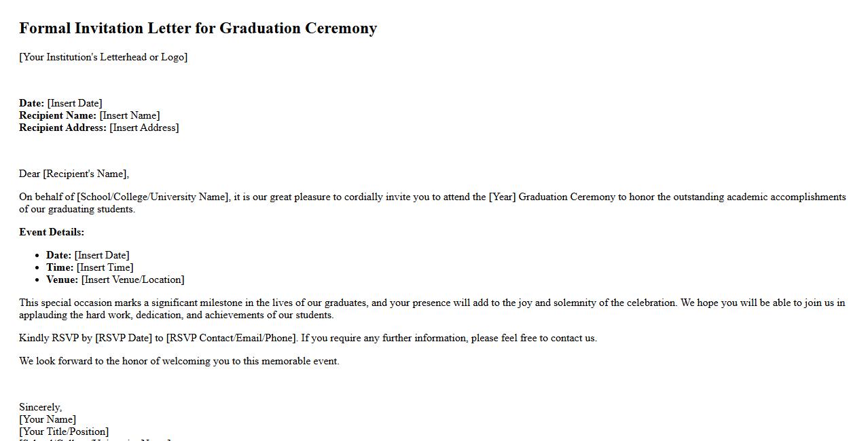
Task: Click the [RSVP Contact/Email/Phone] placeholder
Action: click(x=232, y=338)
